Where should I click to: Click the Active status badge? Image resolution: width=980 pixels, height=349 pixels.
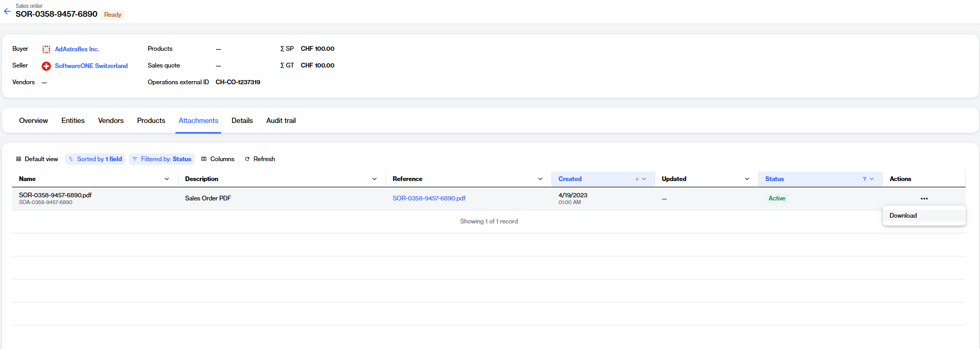click(x=776, y=198)
